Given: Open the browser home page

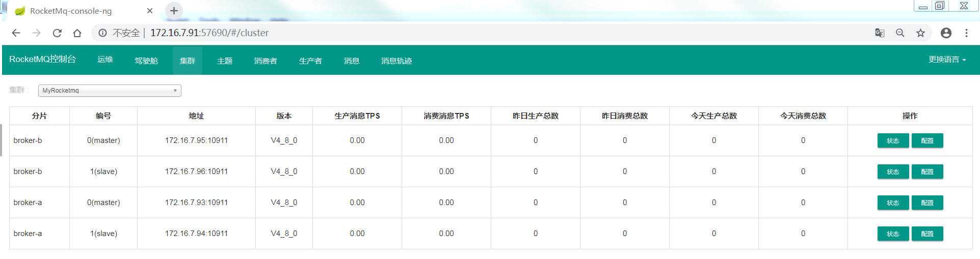Looking at the screenshot, I should pos(77,33).
